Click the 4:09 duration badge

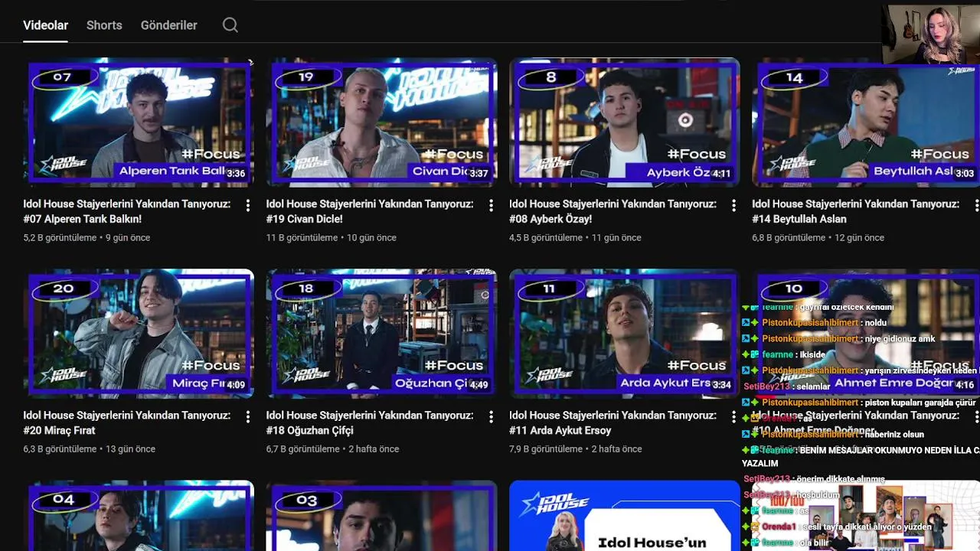pyautogui.click(x=236, y=385)
